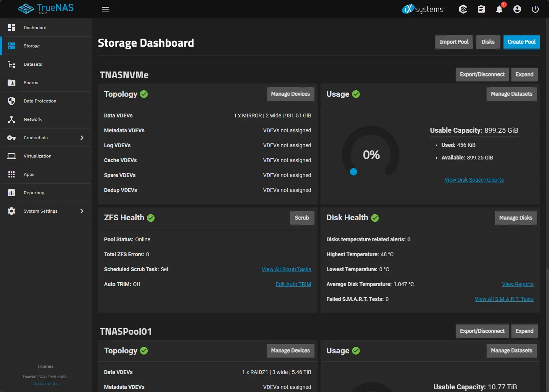Click Export/Disconnect for TNASPool01 pool
549x392 pixels.
[x=482, y=331]
